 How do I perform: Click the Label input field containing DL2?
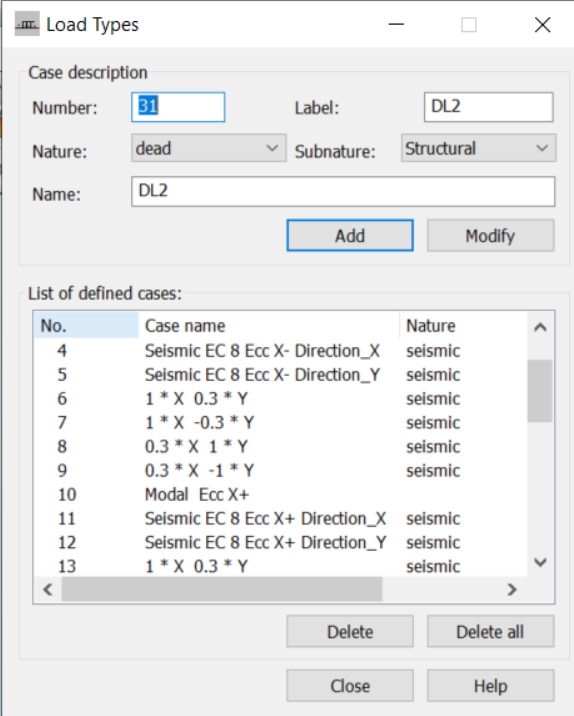(489, 107)
